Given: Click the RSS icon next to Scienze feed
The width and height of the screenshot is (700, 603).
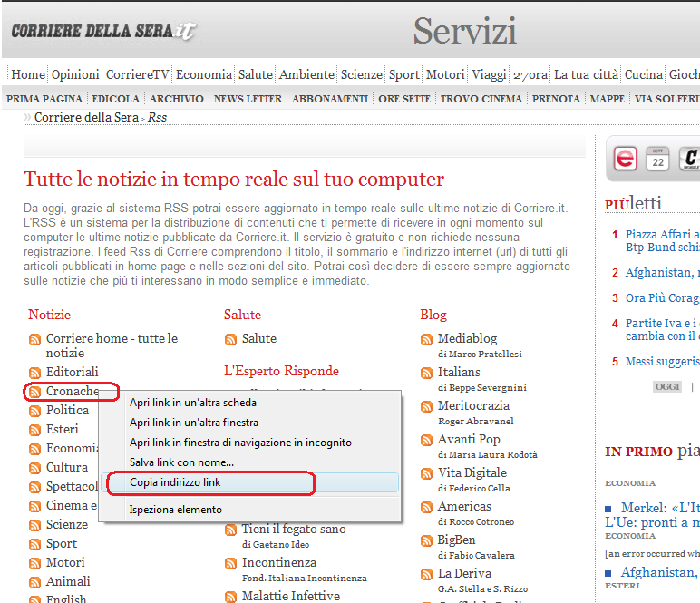Looking at the screenshot, I should 34,525.
